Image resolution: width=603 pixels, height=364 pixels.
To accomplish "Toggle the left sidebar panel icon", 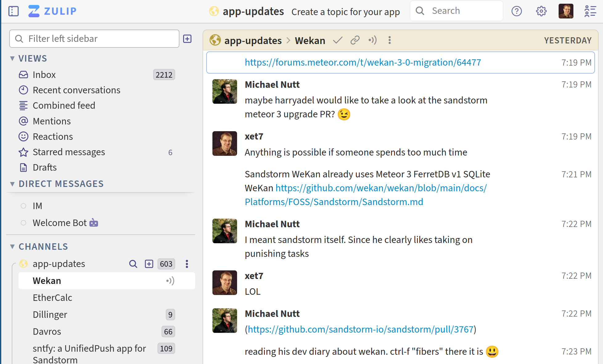I will coord(14,11).
